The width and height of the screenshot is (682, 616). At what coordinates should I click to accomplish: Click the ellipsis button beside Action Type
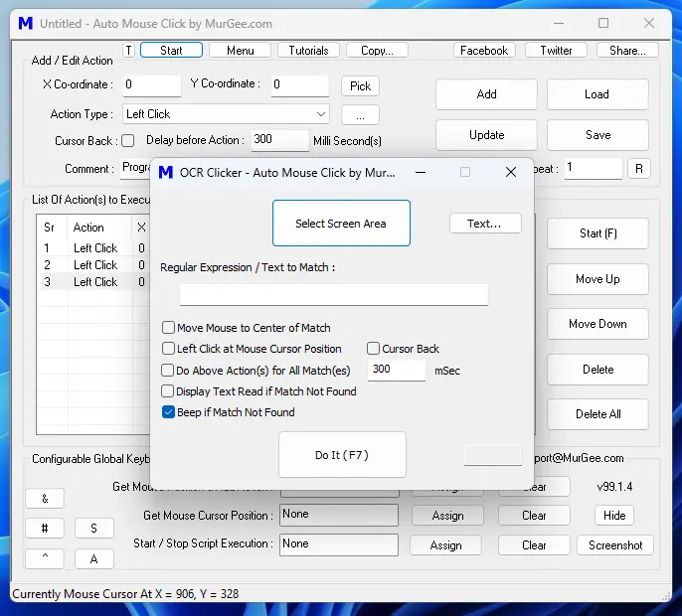coord(360,115)
